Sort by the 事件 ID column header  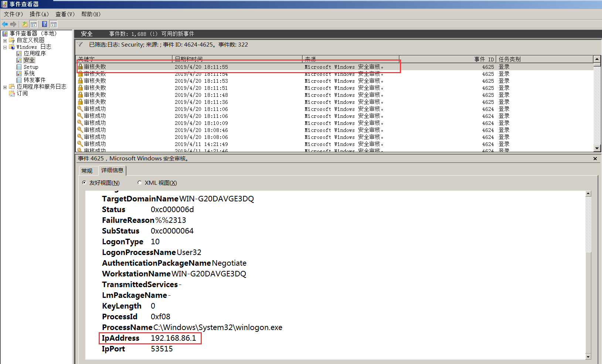tap(448, 59)
